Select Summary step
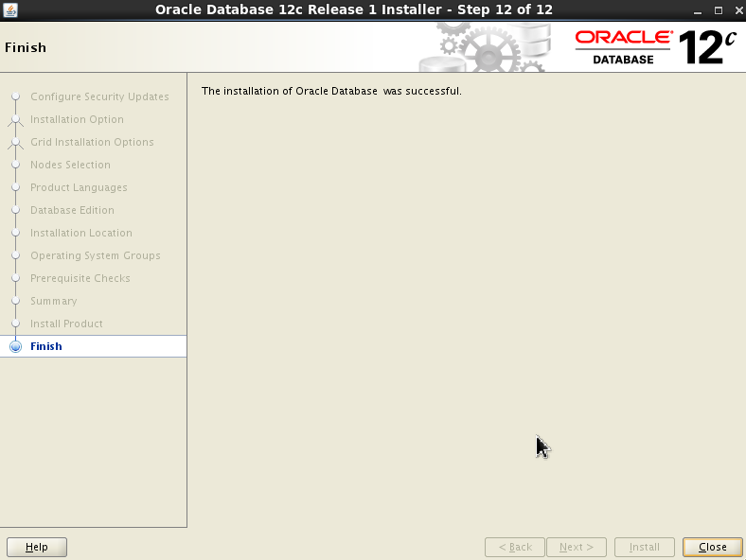Screen dimensions: 746x560 click(54, 301)
